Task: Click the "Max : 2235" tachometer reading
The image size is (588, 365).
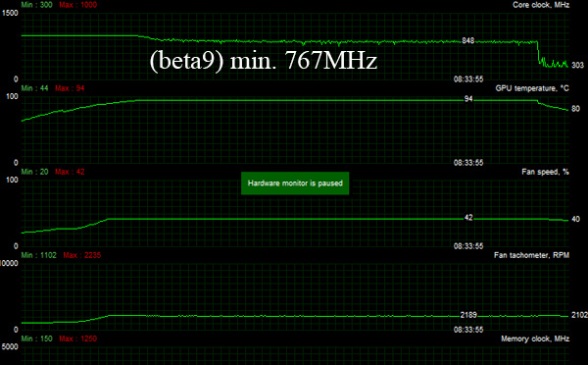Action: 82,255
